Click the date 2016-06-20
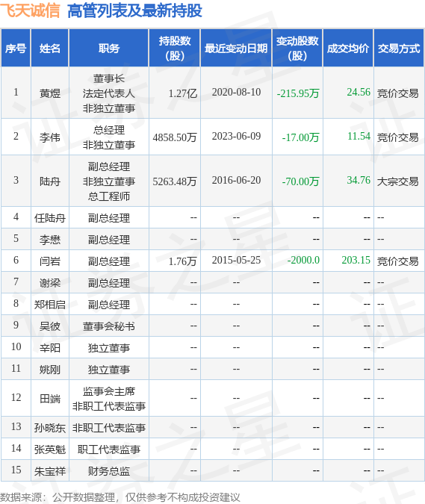Viewport: 425px width, 504px height. (x=236, y=181)
